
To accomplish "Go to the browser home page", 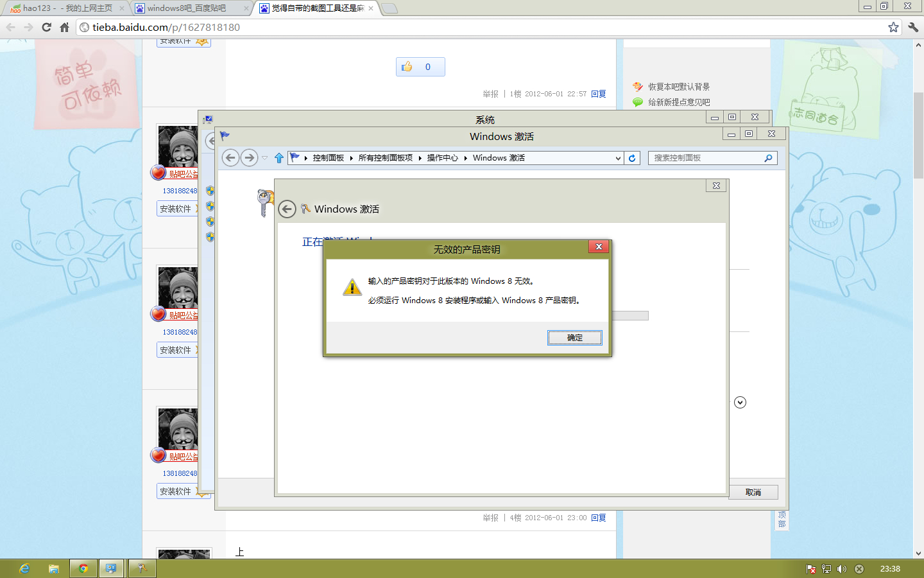I will tap(64, 27).
